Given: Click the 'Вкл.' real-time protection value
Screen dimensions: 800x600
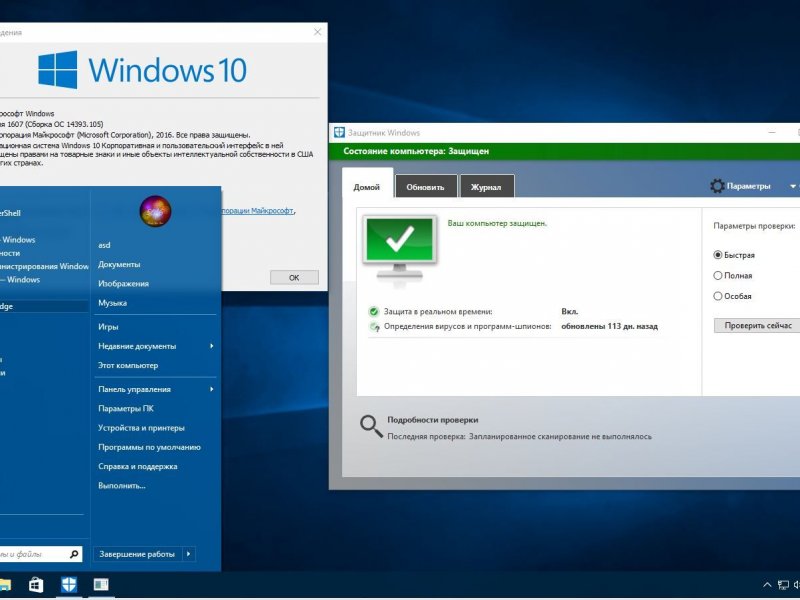Looking at the screenshot, I should [x=570, y=311].
